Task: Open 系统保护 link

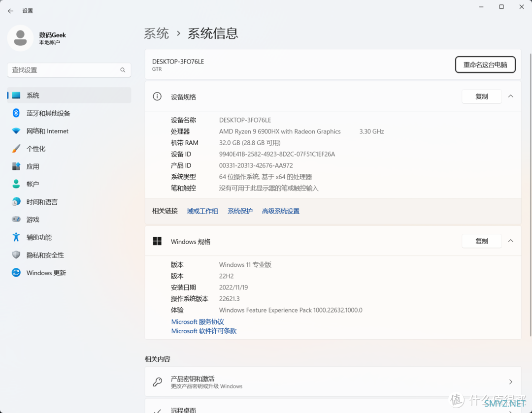Action: [240, 211]
